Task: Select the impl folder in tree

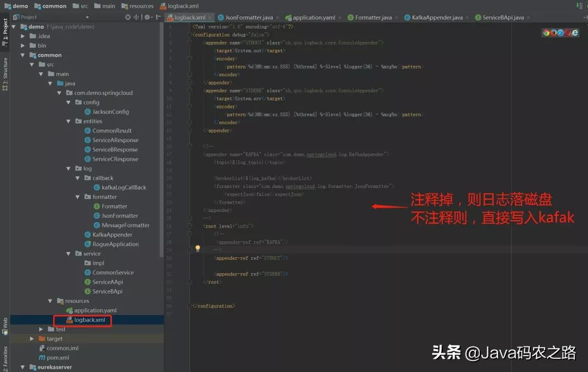Action: [x=94, y=263]
